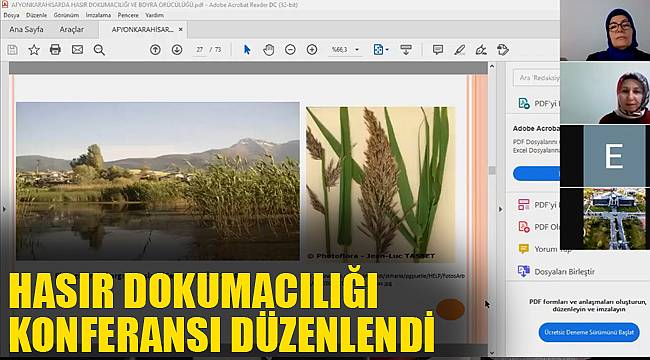Open the Sign document pen icon
650x360 pixels.
(481, 50)
